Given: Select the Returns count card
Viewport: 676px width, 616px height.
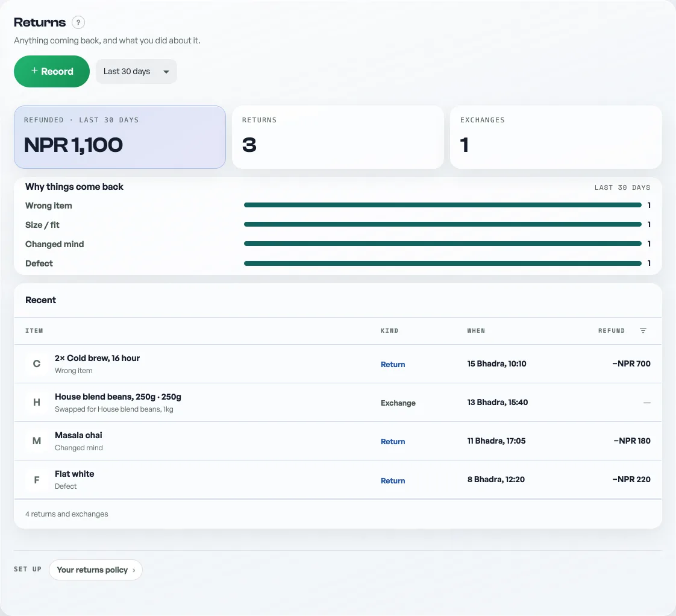Looking at the screenshot, I should click(338, 137).
